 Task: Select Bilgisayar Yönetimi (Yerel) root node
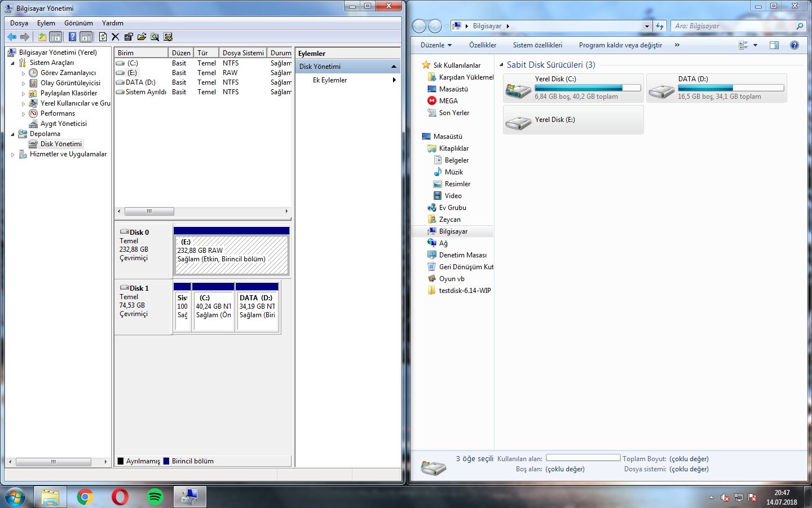point(58,52)
